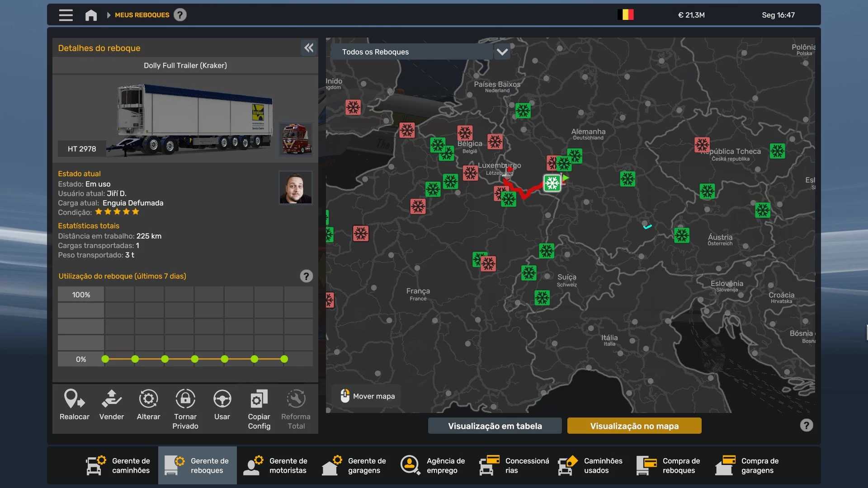Open the hamburger main menu
This screenshot has width=868, height=488.
[x=66, y=15]
